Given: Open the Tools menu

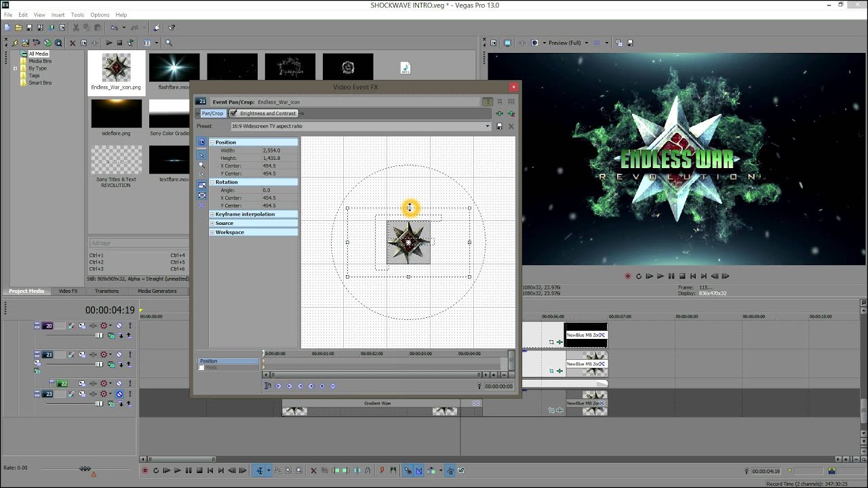Looking at the screenshot, I should tap(77, 15).
